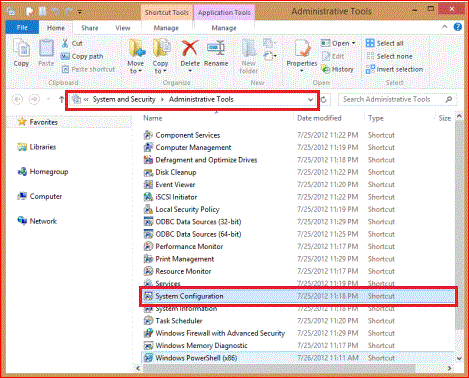Switch to the Share ribbon tab
Image resolution: width=469 pixels, height=378 pixels.
tap(90, 28)
